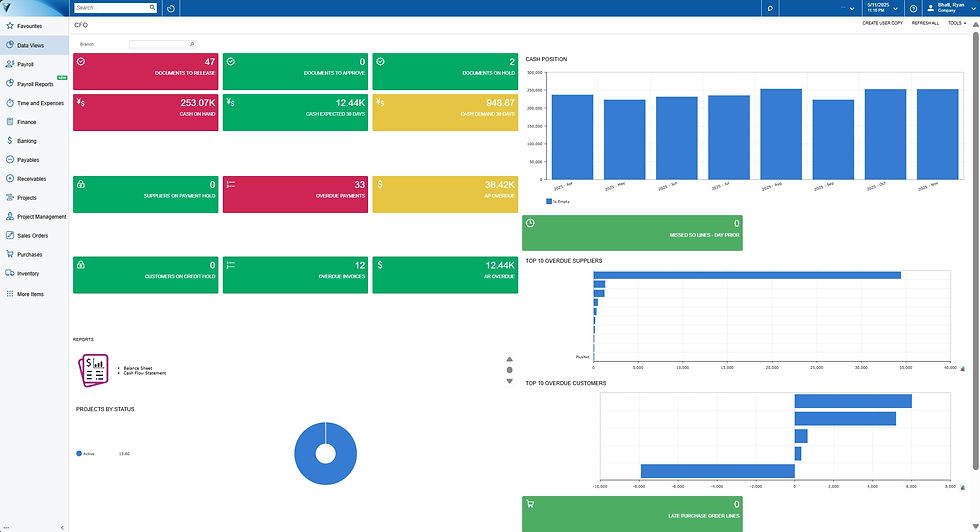The image size is (980, 532).
Task: Open the Help question mark icon
Action: [913, 8]
